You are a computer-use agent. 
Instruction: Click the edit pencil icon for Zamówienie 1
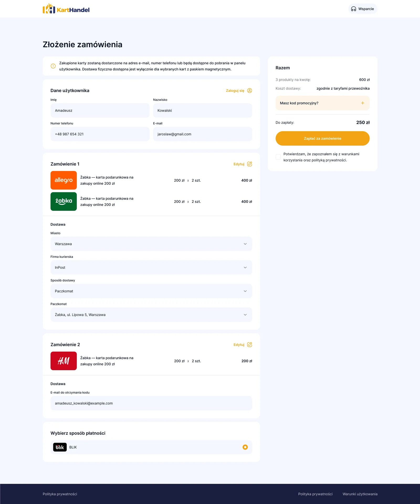[x=250, y=164]
